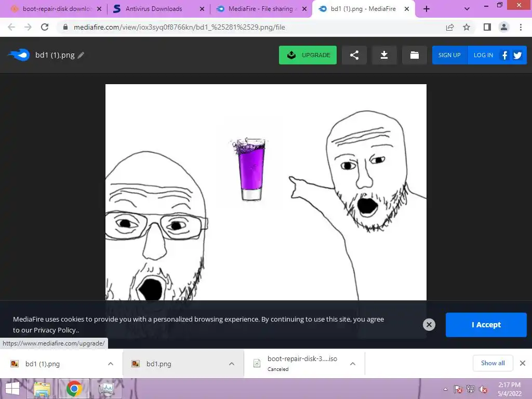This screenshot has height=399, width=532.
Task: Expand options for boot-repair-disk iso download
Action: pyautogui.click(x=353, y=364)
